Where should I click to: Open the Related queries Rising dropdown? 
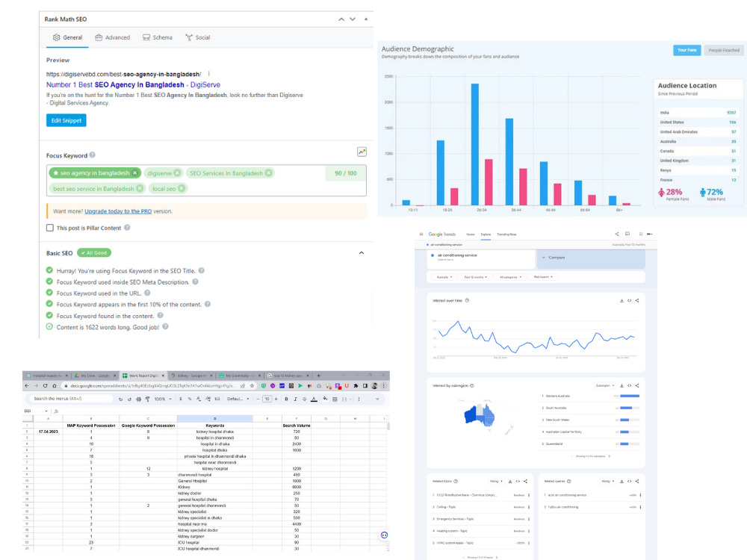(x=607, y=482)
